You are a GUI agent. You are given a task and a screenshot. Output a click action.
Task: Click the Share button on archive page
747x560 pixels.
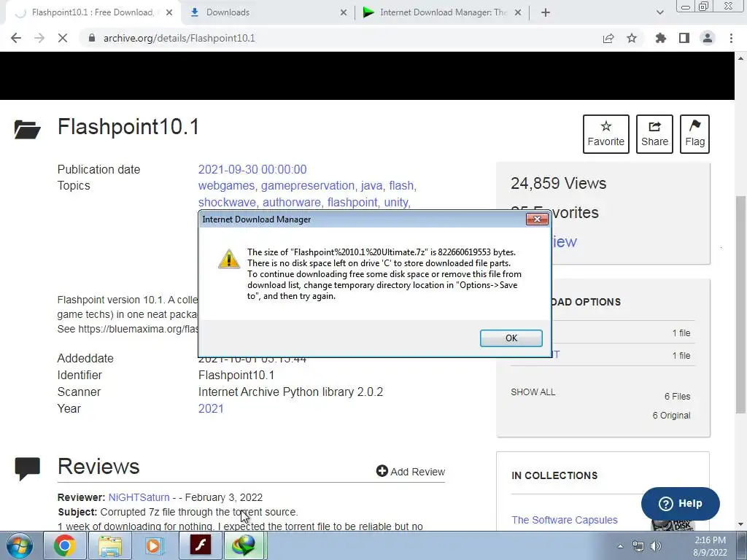click(x=654, y=134)
